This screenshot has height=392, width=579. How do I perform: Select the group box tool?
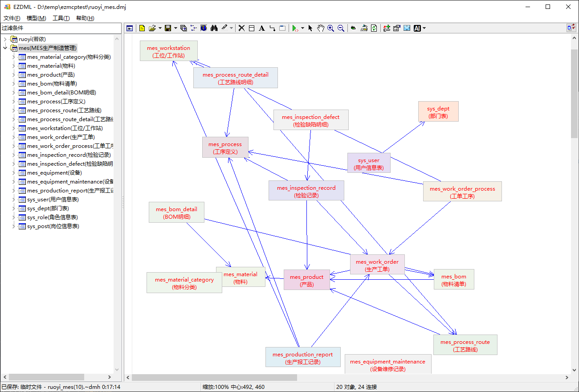point(282,28)
